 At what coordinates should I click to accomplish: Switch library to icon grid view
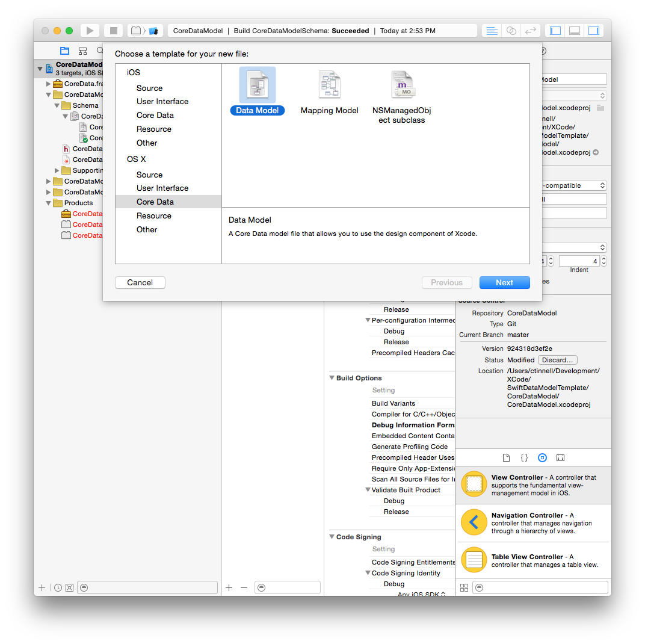click(x=464, y=587)
